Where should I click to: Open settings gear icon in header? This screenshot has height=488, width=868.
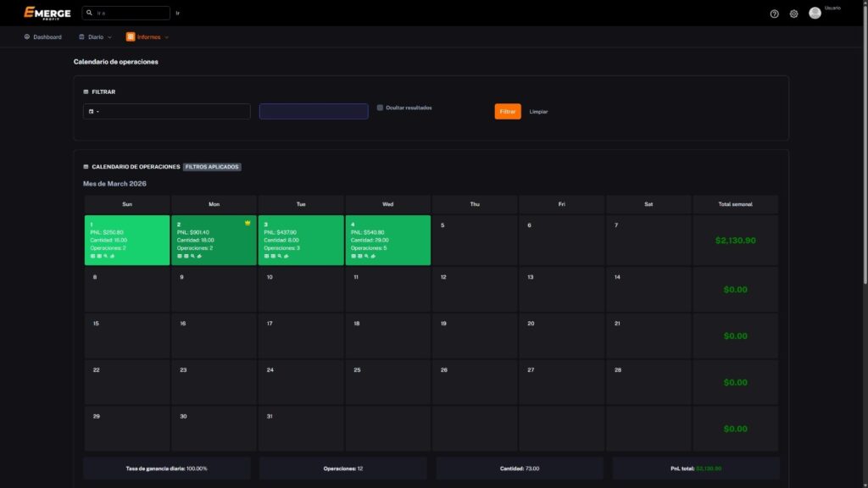(793, 14)
